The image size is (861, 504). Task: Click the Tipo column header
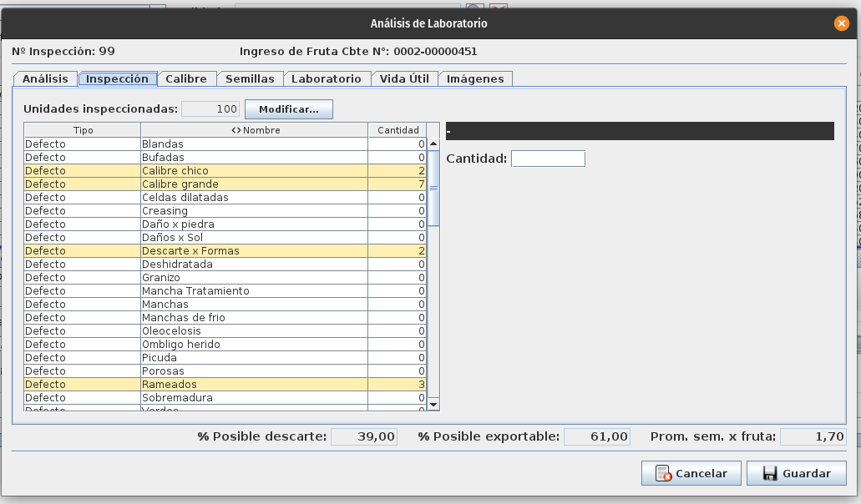[x=83, y=130]
